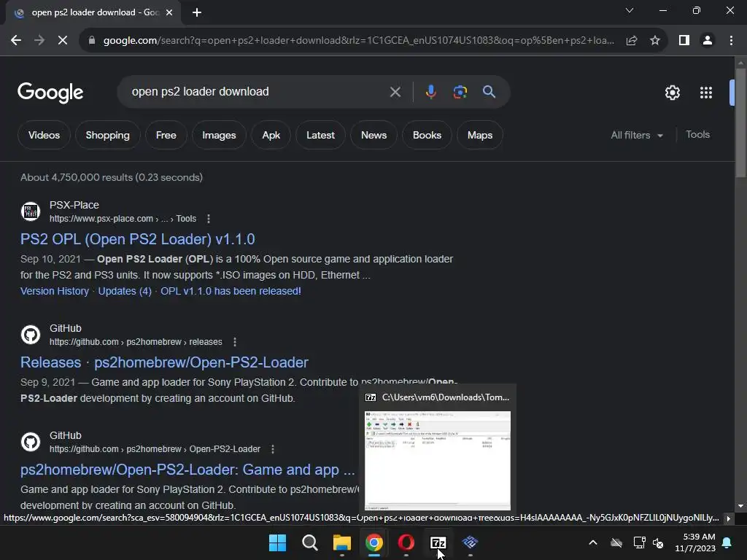
Task: Click the magnifier search button
Action: click(489, 91)
